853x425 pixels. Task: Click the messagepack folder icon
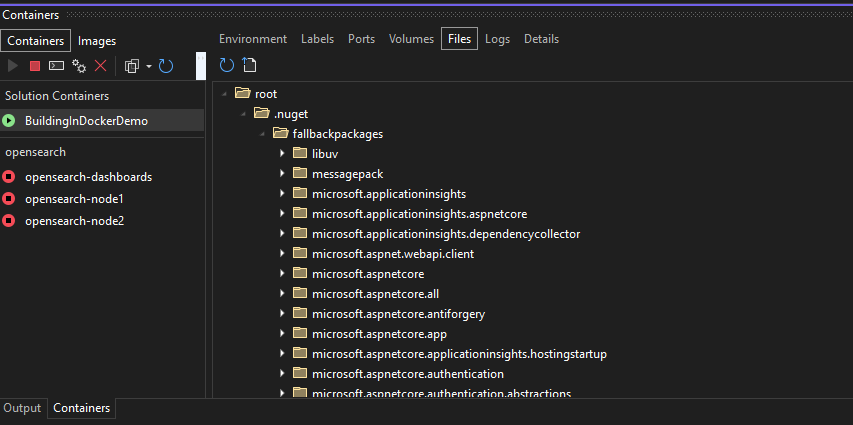[x=300, y=173]
